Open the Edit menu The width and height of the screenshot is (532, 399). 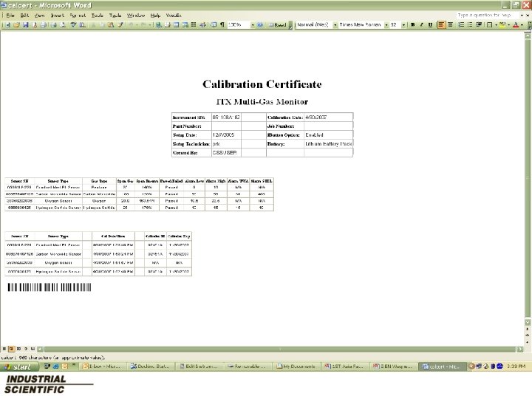(24, 16)
